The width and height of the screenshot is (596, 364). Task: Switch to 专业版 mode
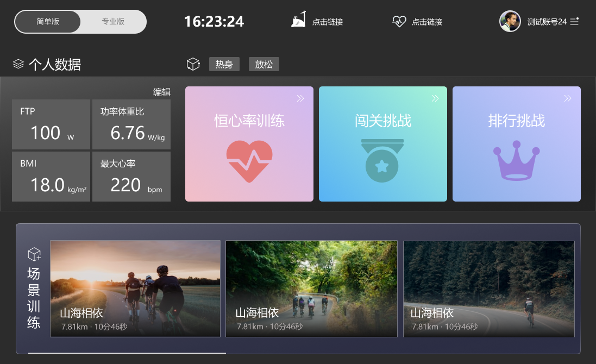pos(112,21)
